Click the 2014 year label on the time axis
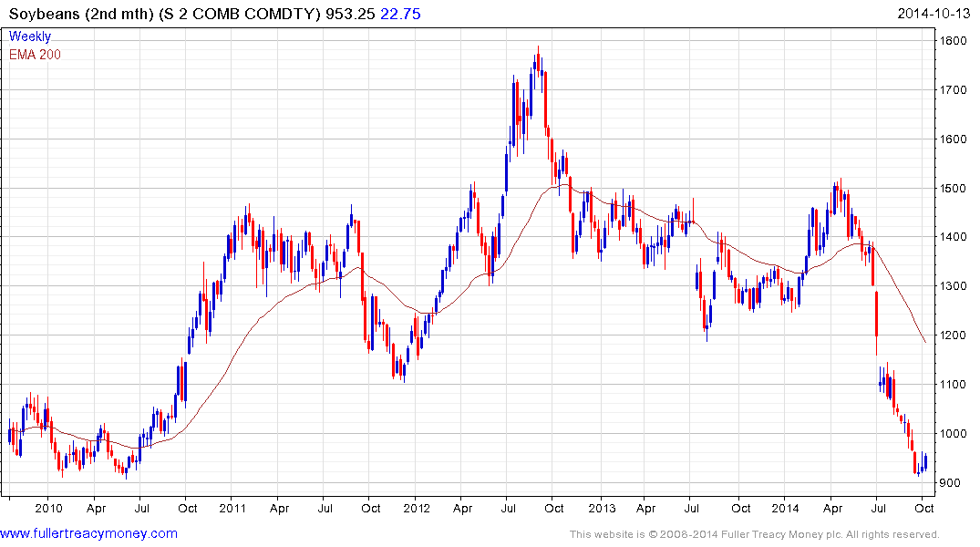The height and width of the screenshot is (547, 980). click(x=785, y=508)
